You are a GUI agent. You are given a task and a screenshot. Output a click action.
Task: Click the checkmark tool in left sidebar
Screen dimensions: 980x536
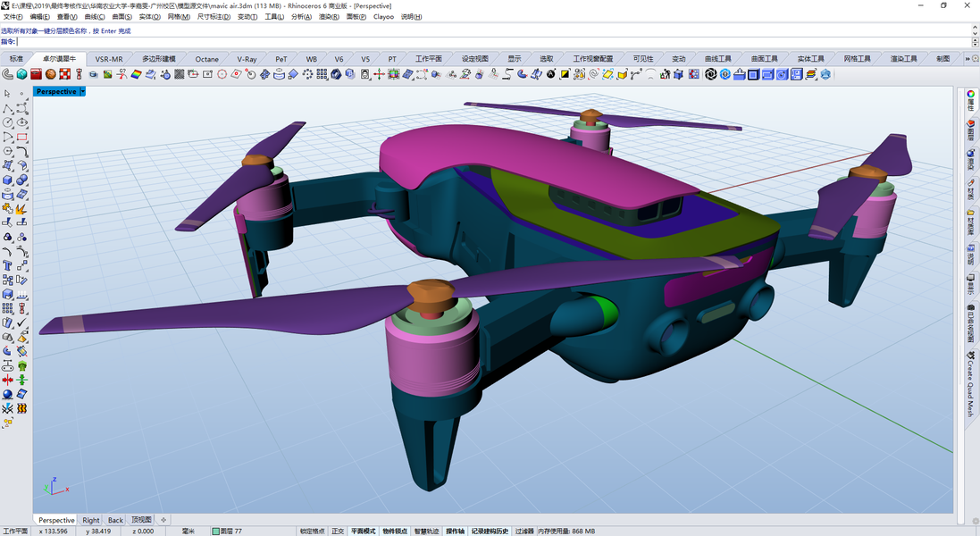click(21, 322)
